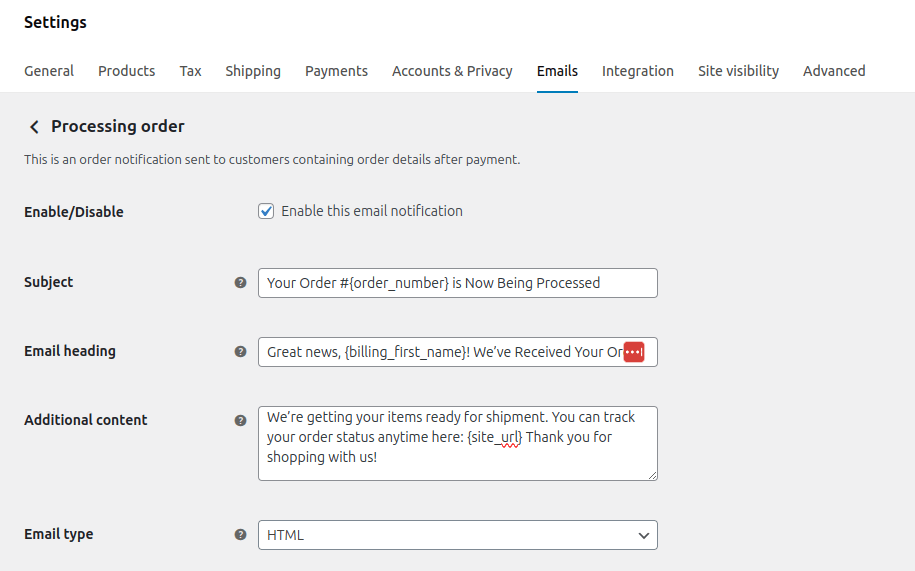Open Accounts & Privacy tab
The height and width of the screenshot is (571, 915).
click(x=452, y=71)
